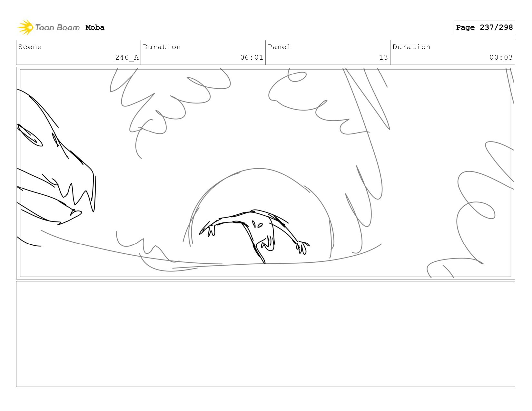The image size is (532, 411).
Task: Click the Duration label beside Scene
Action: (162, 47)
